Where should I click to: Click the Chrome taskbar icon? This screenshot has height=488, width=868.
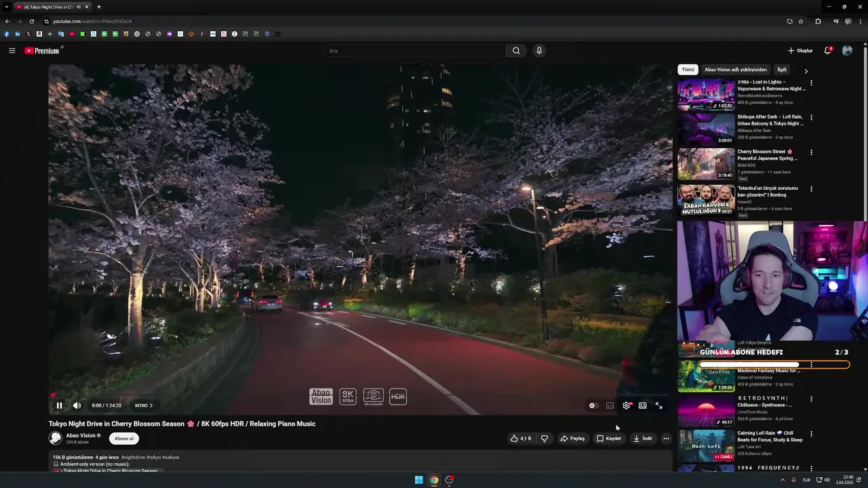[x=434, y=480]
